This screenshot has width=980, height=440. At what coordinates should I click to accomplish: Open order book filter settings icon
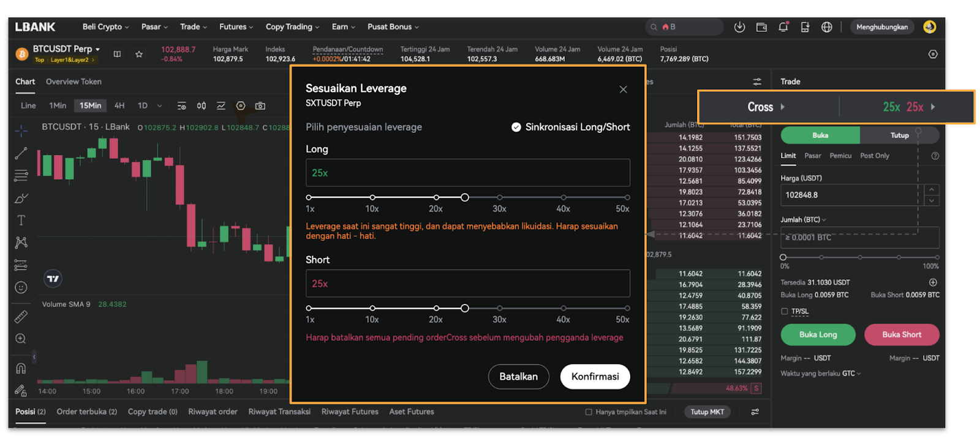(x=757, y=82)
